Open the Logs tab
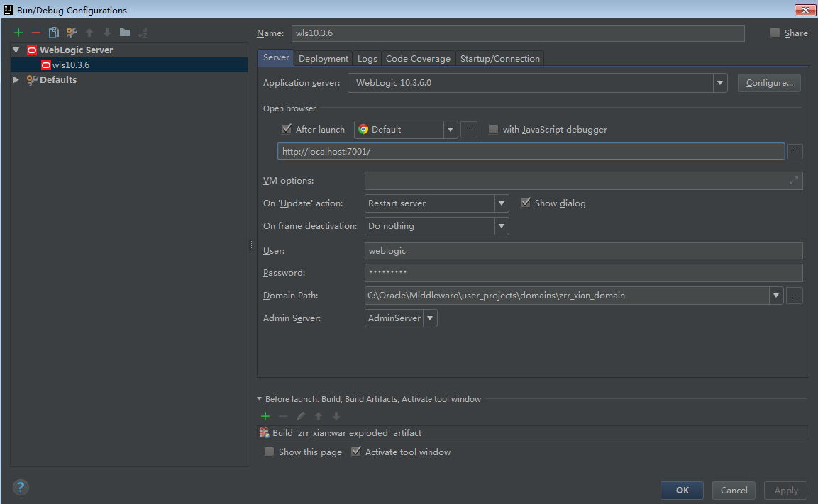Screen dimensions: 818x504 [x=367, y=58]
